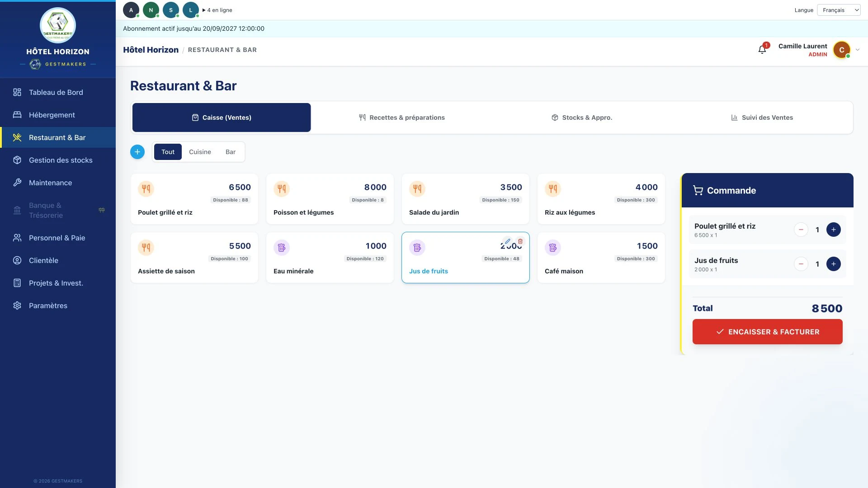This screenshot has height=488, width=868.
Task: Click online user avatar L
Action: point(191,10)
